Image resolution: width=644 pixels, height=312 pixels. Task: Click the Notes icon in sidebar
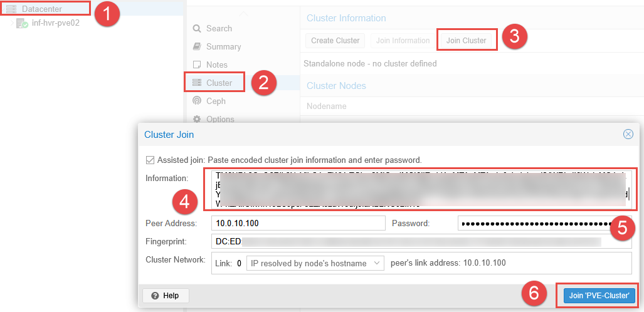click(x=197, y=65)
